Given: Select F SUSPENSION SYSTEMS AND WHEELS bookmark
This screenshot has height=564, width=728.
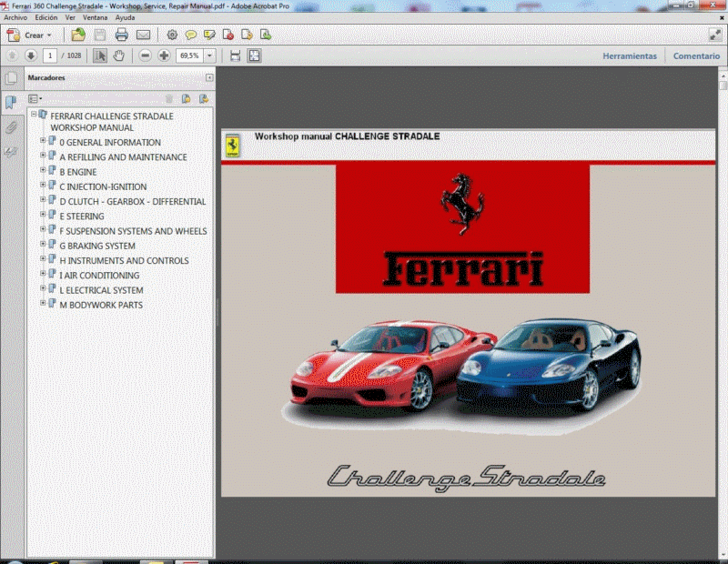Looking at the screenshot, I should [133, 231].
